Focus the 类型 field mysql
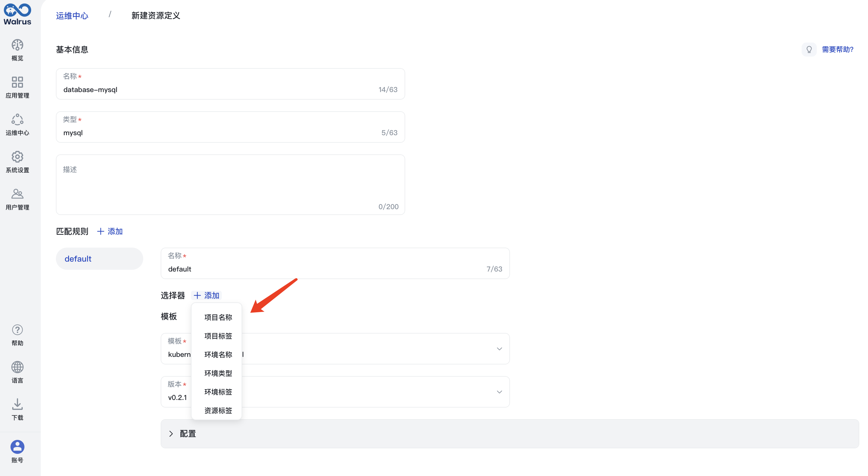This screenshot has height=476, width=868. pyautogui.click(x=231, y=127)
